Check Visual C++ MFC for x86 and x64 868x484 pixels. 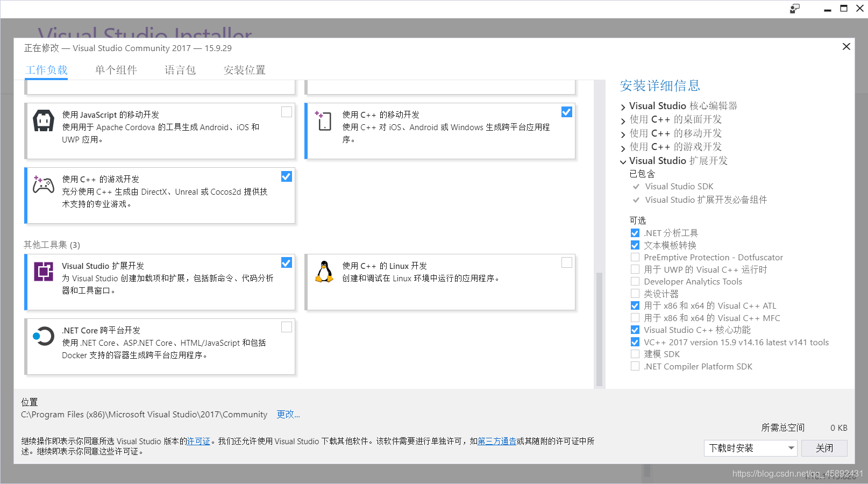click(x=635, y=318)
